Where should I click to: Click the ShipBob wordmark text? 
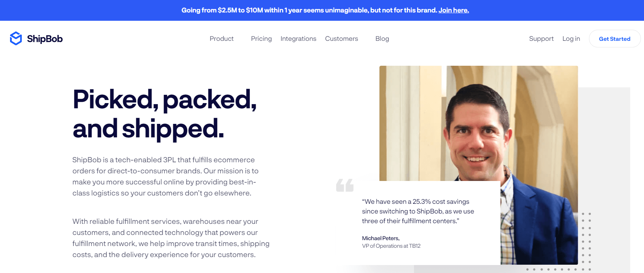click(x=45, y=39)
